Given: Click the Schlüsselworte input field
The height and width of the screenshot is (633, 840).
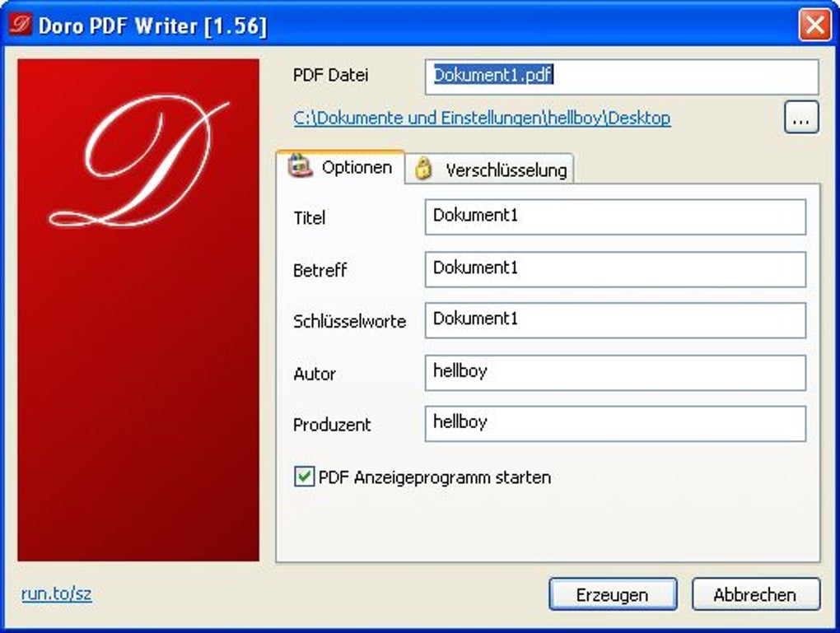Looking at the screenshot, I should click(x=615, y=320).
